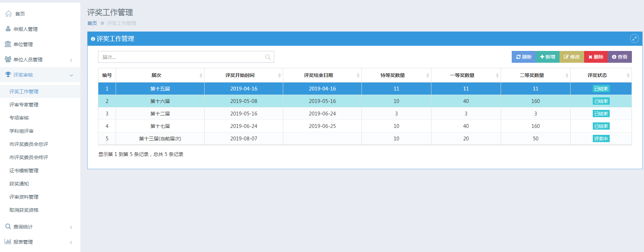The image size is (644, 252).
Task: Click the home icon in sidebar
Action: click(x=8, y=14)
